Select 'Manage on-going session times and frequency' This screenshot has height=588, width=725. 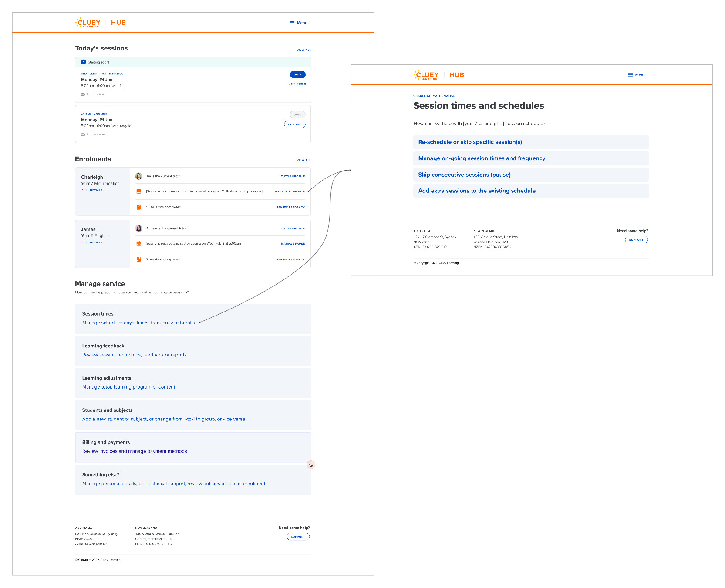point(531,158)
